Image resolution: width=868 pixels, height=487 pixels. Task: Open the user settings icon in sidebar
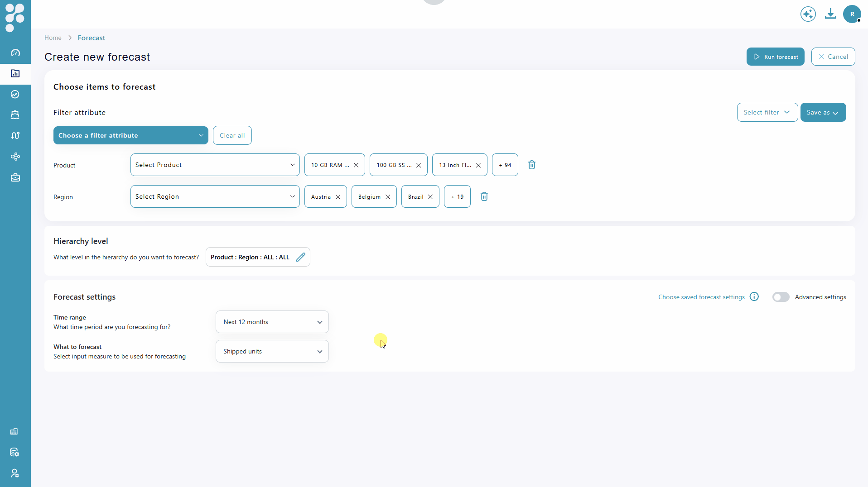[x=14, y=473]
